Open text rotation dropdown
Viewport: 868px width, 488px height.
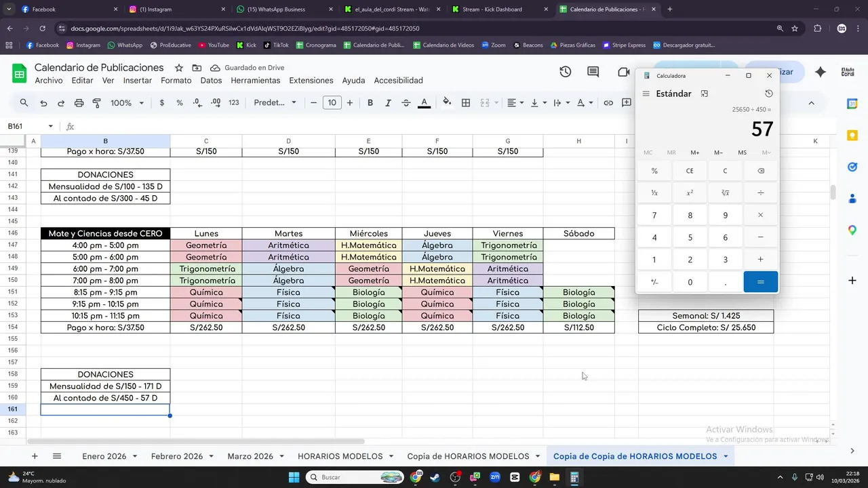point(585,103)
